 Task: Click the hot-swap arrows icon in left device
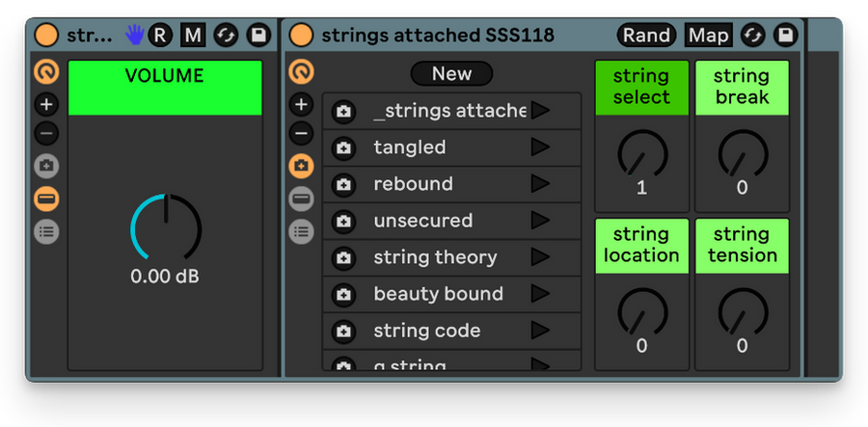click(226, 36)
